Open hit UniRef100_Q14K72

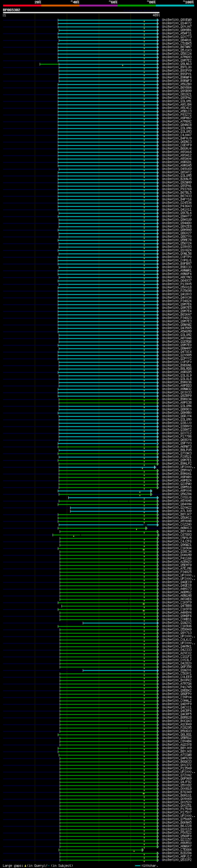(177, 23)
